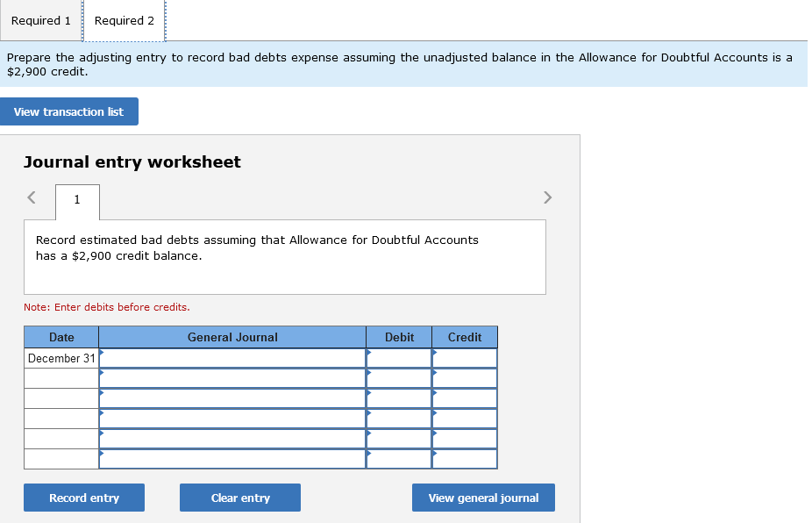Screen dimensions: 812x523
Task: Click the Credit field in the third row
Action: point(465,398)
